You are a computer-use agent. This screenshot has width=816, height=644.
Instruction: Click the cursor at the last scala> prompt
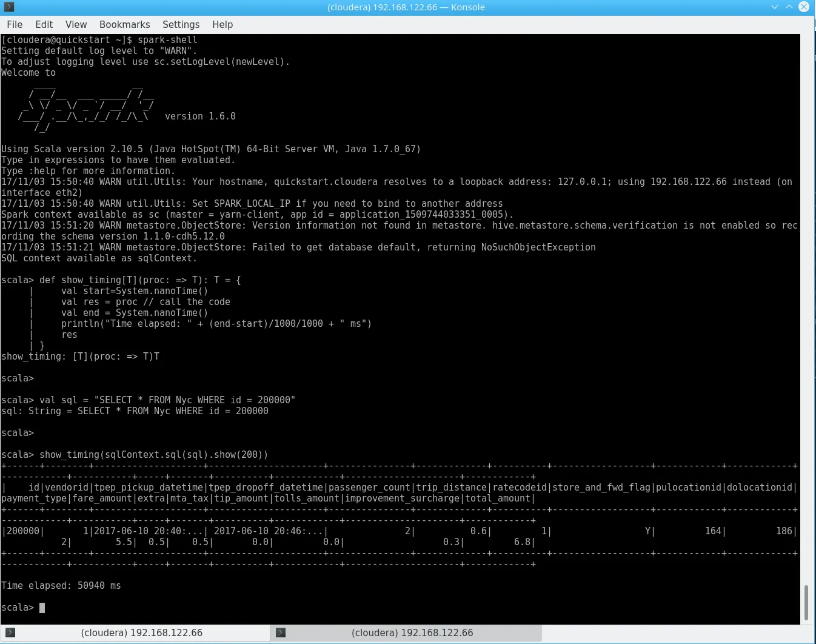[x=42, y=608]
